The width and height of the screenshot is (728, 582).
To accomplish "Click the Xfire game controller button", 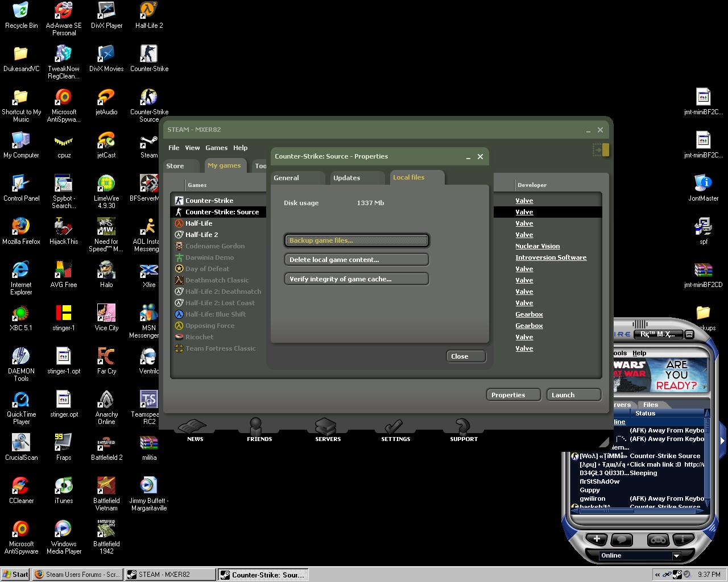I will pyautogui.click(x=658, y=539).
